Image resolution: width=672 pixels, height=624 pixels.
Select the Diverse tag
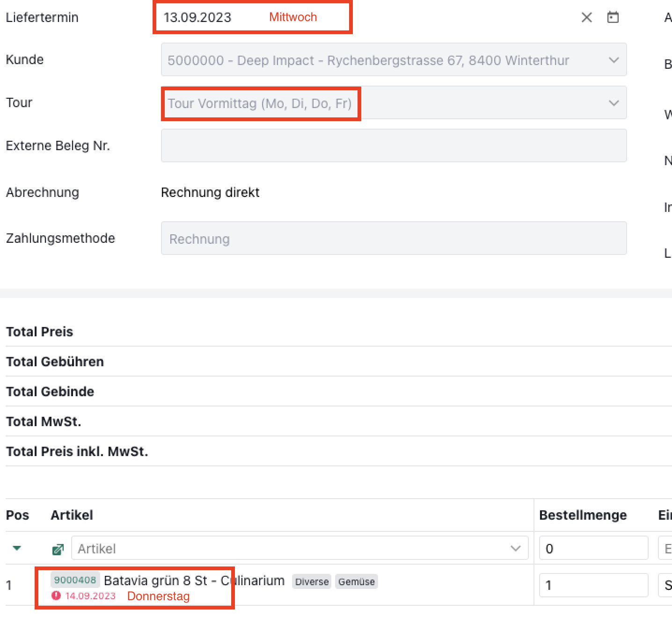point(312,582)
